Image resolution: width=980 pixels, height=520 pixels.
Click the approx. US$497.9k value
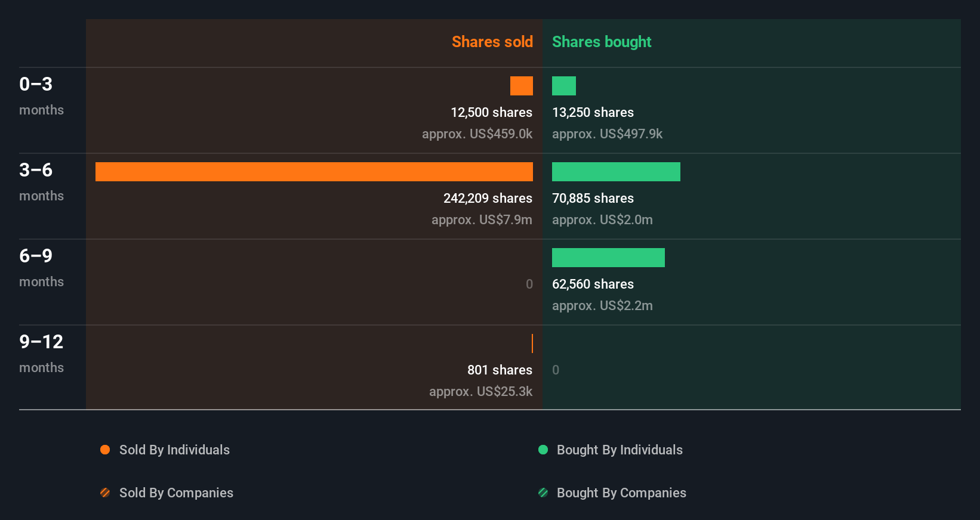click(x=607, y=134)
